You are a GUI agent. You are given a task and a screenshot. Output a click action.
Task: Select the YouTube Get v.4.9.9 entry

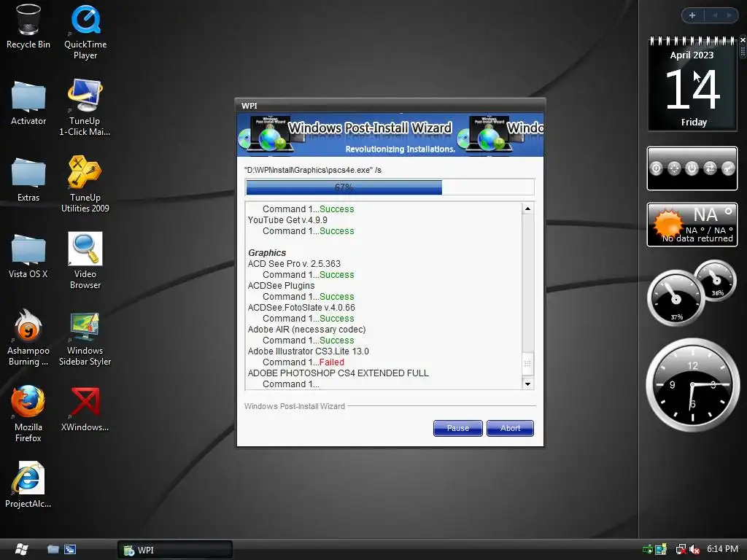pos(287,220)
